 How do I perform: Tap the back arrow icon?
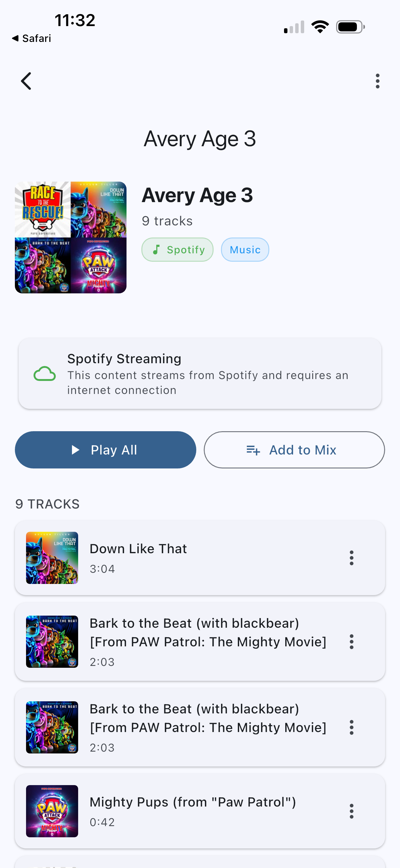click(x=26, y=81)
